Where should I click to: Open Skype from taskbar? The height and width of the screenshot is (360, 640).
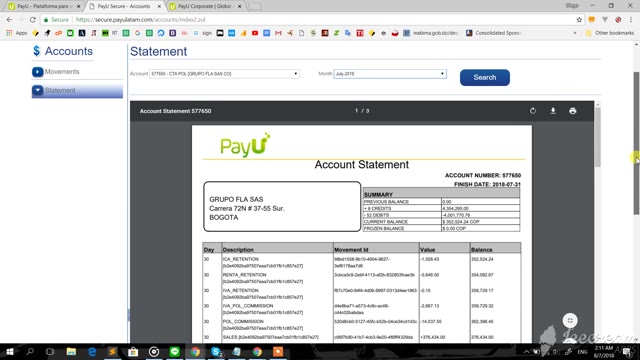pos(216,351)
